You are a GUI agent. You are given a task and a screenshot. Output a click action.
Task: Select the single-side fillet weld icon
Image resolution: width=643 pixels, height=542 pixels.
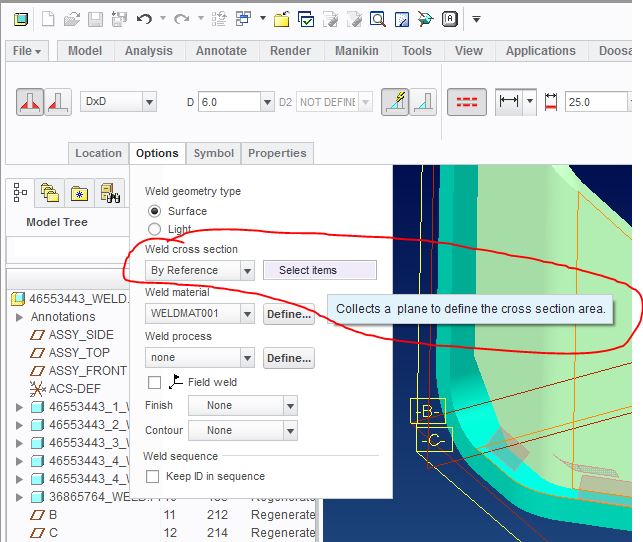(58, 102)
